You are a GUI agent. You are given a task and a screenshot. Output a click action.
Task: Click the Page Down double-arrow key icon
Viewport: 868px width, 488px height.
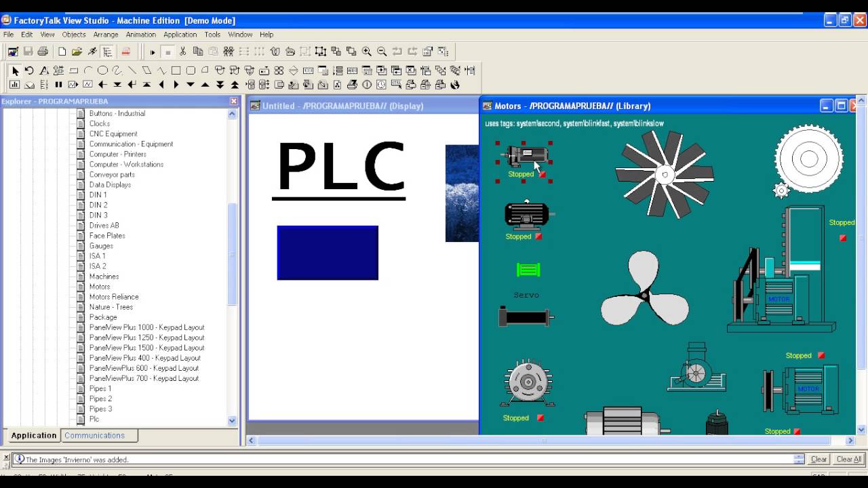pos(220,85)
